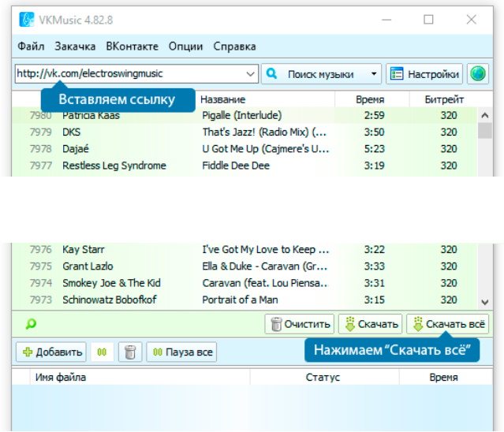Click the Скачать download button
Screen dimensions: 504x432
pyautogui.click(x=370, y=324)
